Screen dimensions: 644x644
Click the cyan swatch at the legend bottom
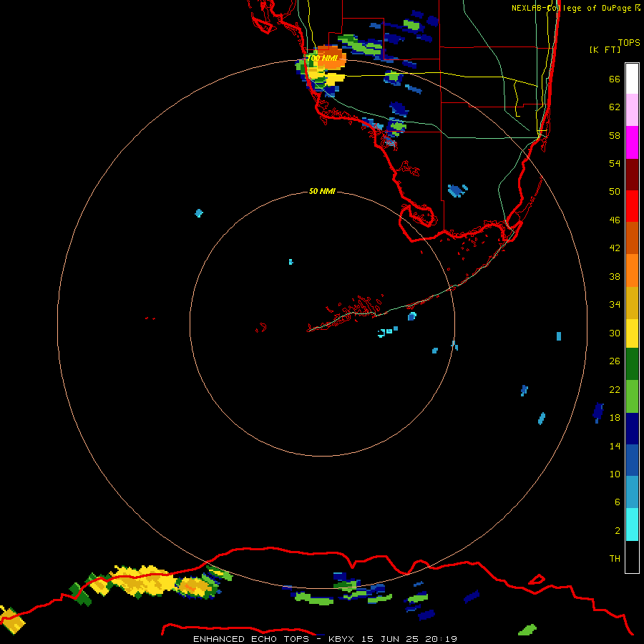pos(632,525)
